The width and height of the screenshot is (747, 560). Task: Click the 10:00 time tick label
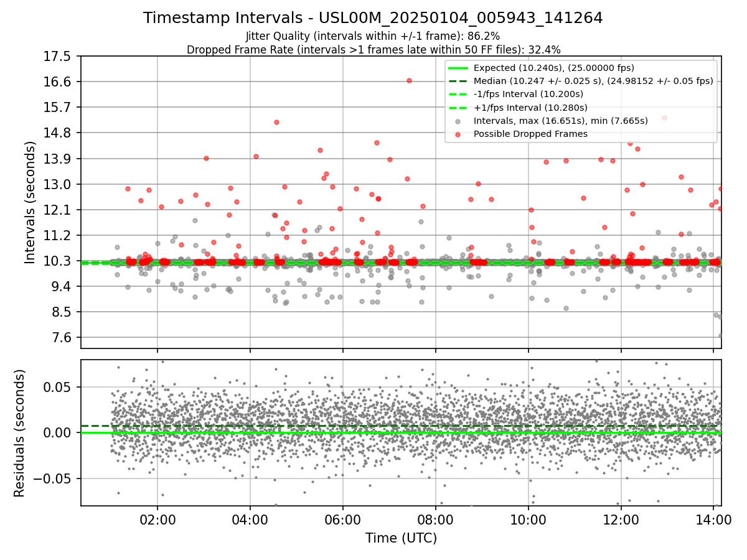[529, 519]
